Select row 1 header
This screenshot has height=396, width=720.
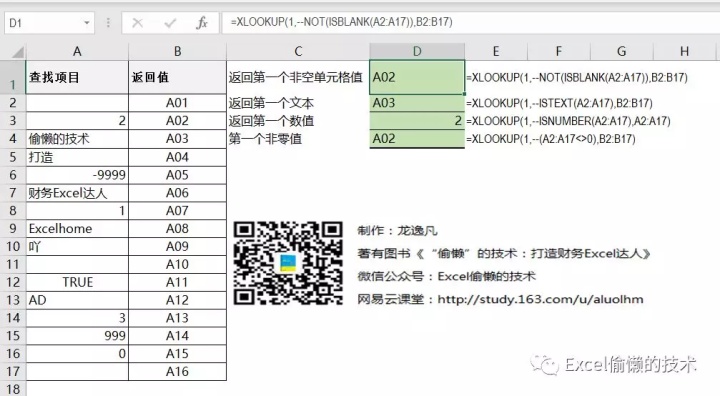[13, 77]
